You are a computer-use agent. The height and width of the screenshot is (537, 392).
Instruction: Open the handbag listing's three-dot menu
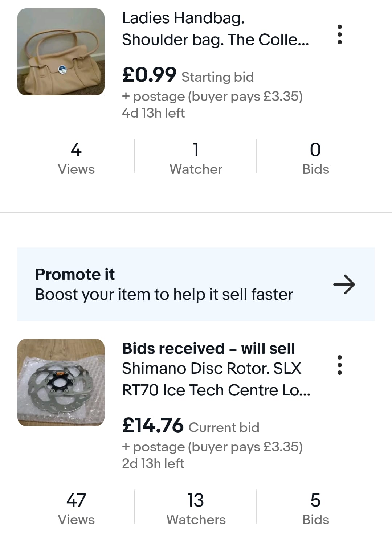[340, 34]
